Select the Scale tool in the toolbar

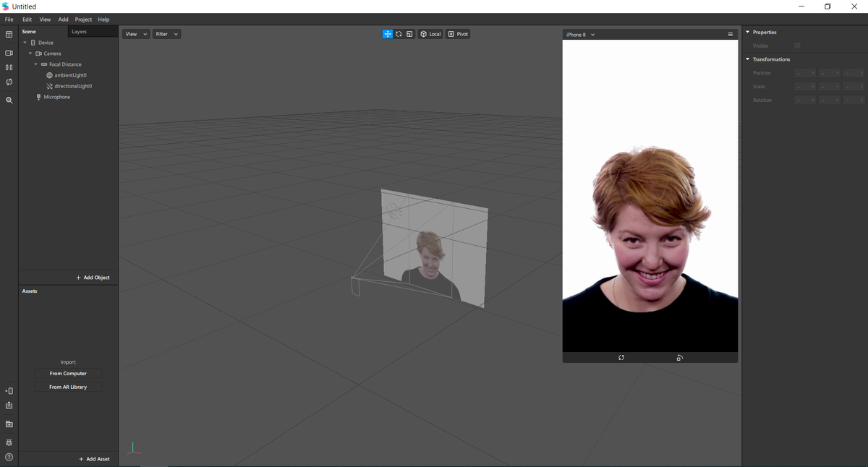(409, 33)
